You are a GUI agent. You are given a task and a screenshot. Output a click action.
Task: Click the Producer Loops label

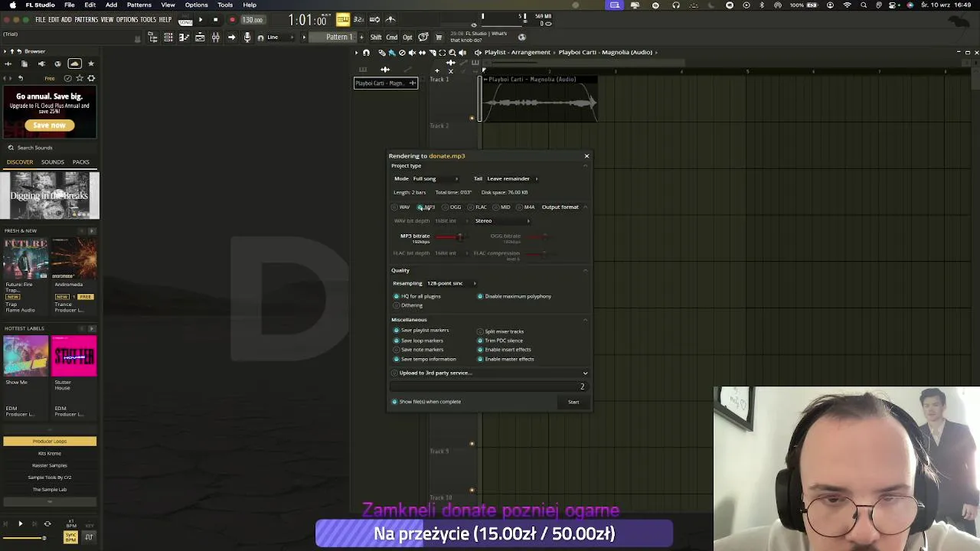(50, 442)
